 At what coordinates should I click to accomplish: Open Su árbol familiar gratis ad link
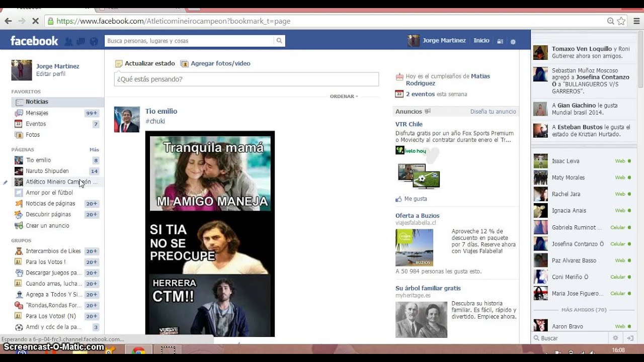point(428,288)
